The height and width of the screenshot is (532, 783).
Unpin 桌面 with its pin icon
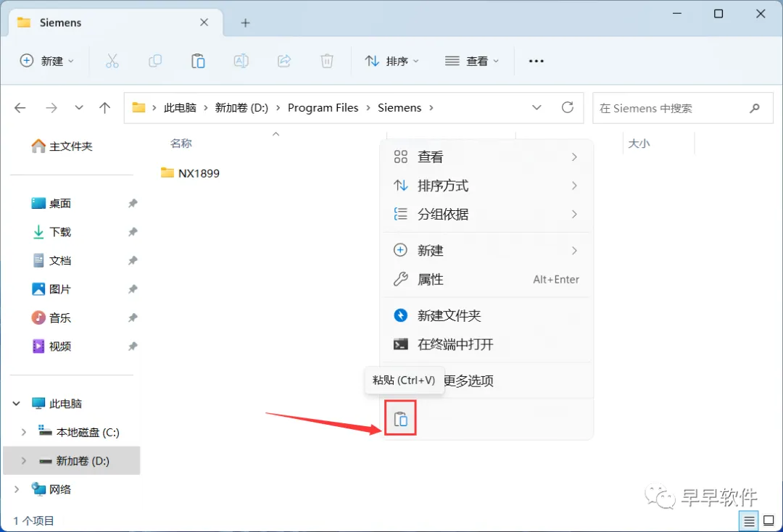(133, 203)
